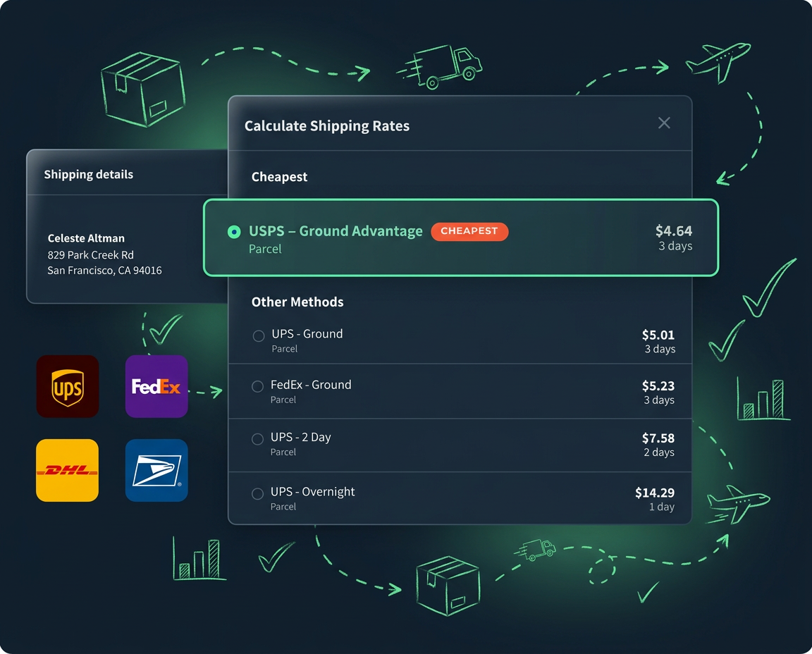Click the UPS - Overnight method name
The height and width of the screenshot is (654, 812).
[312, 491]
